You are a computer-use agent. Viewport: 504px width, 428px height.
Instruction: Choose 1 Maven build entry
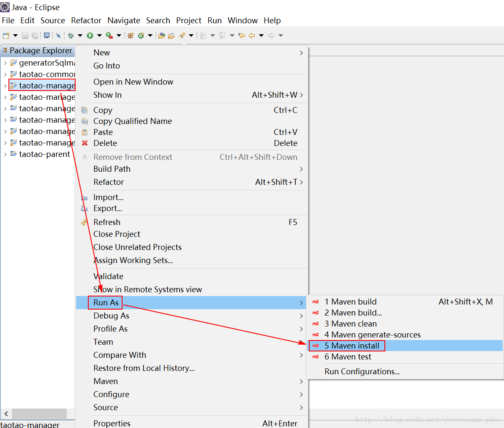coord(405,302)
